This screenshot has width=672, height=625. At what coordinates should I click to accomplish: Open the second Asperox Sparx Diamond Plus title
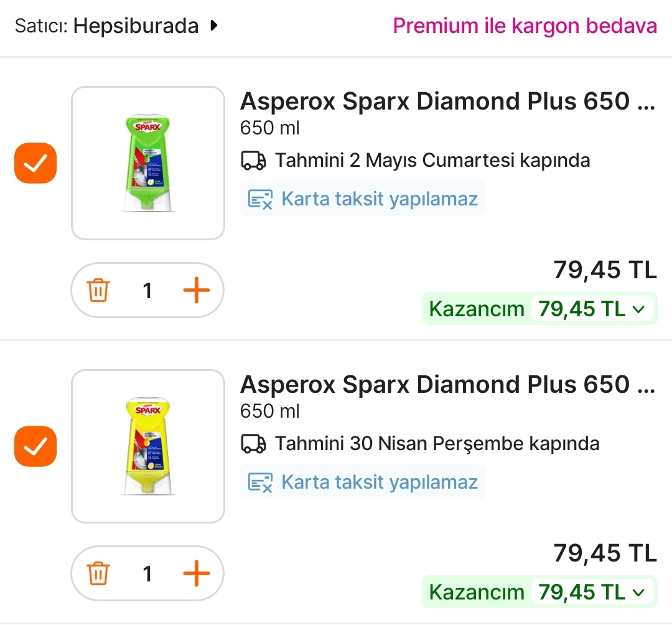point(447,385)
